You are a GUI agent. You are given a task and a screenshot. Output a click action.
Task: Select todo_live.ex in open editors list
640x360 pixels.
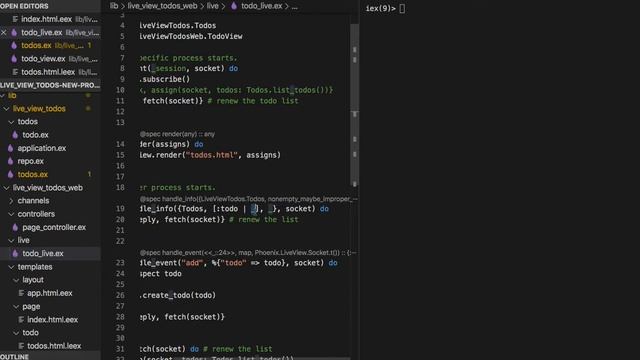pos(42,32)
